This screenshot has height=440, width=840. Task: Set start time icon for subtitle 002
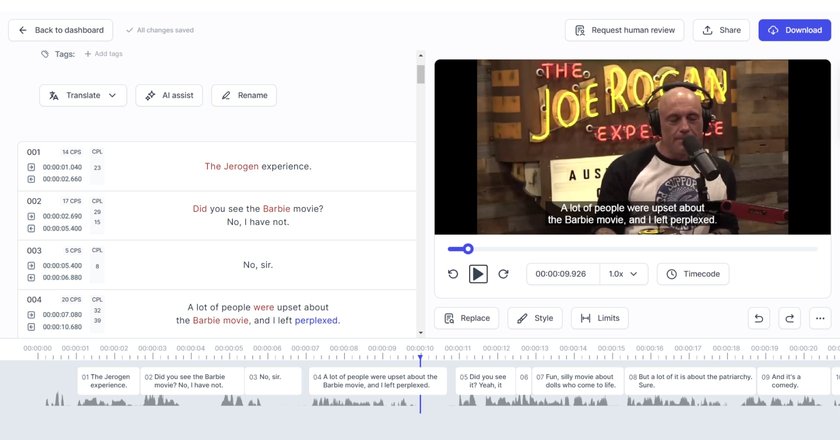(x=31, y=217)
